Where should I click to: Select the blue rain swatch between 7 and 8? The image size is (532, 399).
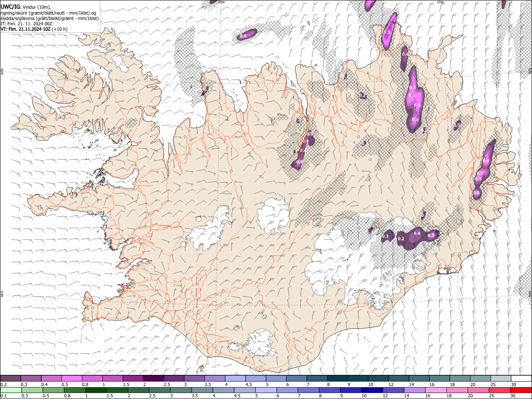tap(308, 390)
